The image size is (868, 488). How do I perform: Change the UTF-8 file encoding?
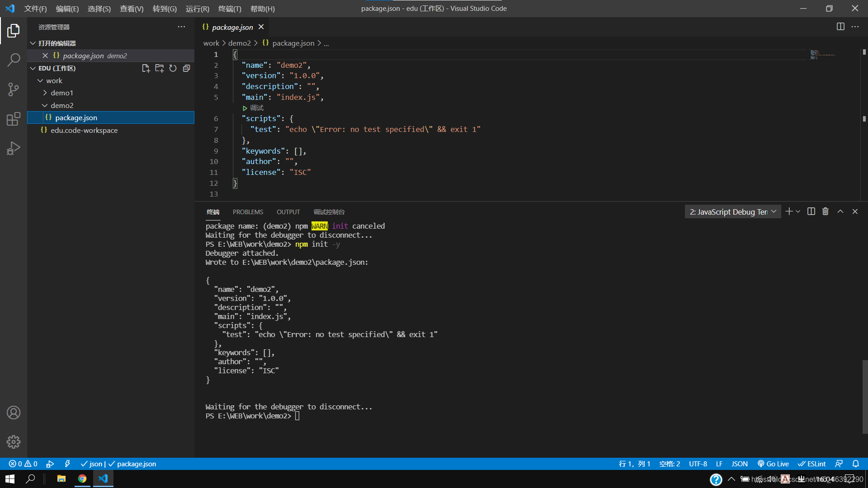[698, 464]
